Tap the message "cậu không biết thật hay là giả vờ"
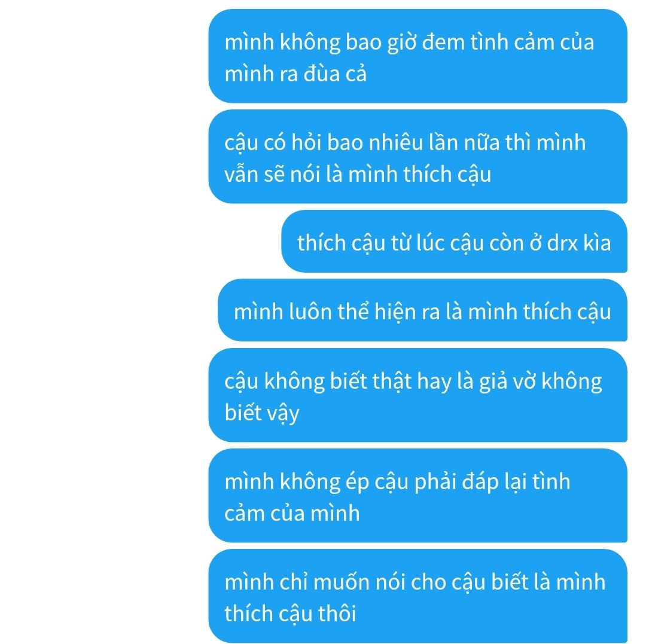This screenshot has height=644, width=646. tap(418, 395)
